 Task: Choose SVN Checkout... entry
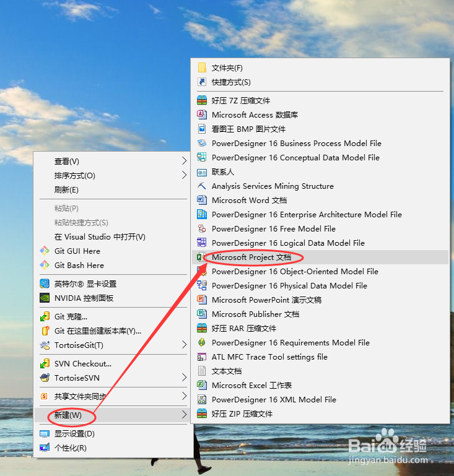113,364
